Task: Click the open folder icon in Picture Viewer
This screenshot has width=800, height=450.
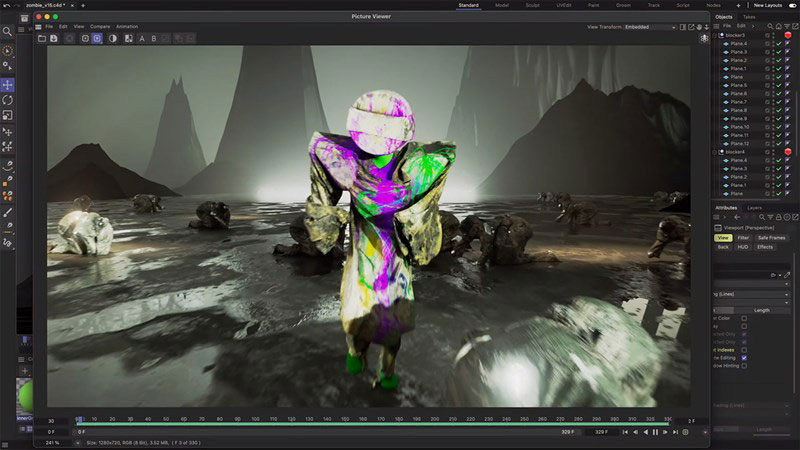Action: 41,39
